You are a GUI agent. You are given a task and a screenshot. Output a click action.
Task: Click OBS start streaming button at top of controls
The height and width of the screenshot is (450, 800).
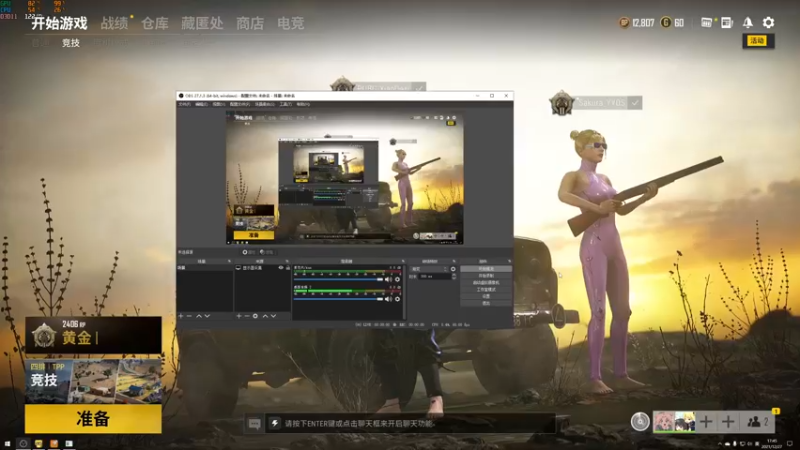coord(486,269)
